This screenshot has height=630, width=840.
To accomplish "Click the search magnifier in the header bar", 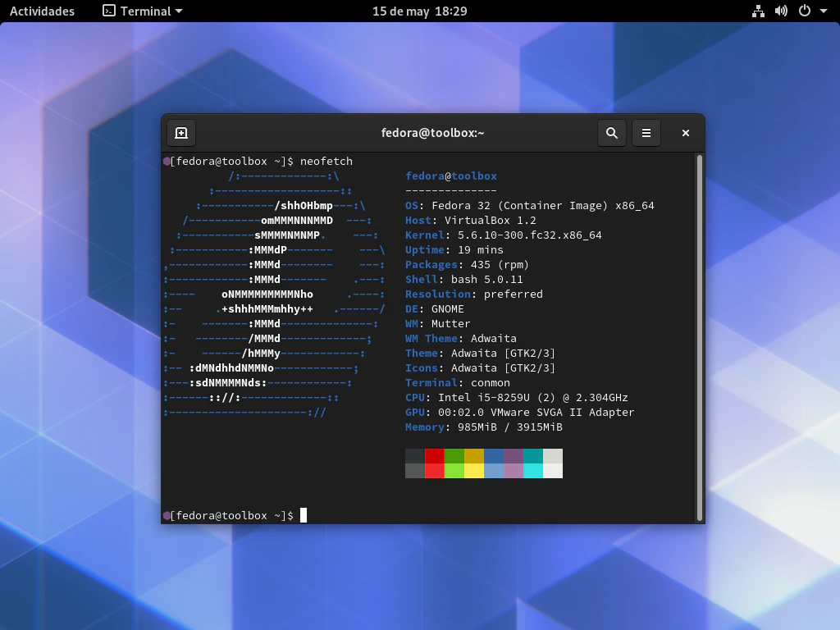I will coord(611,133).
